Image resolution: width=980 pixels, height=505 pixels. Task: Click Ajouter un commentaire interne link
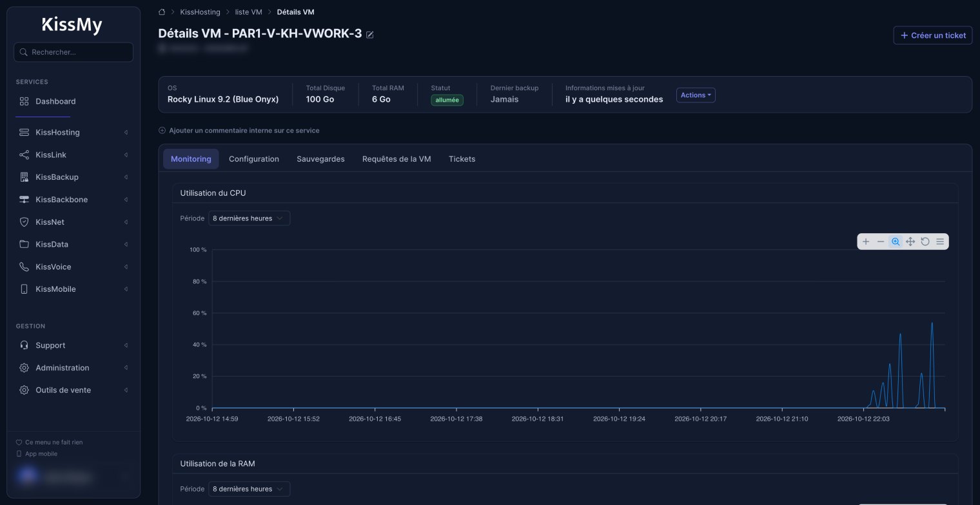[239, 130]
